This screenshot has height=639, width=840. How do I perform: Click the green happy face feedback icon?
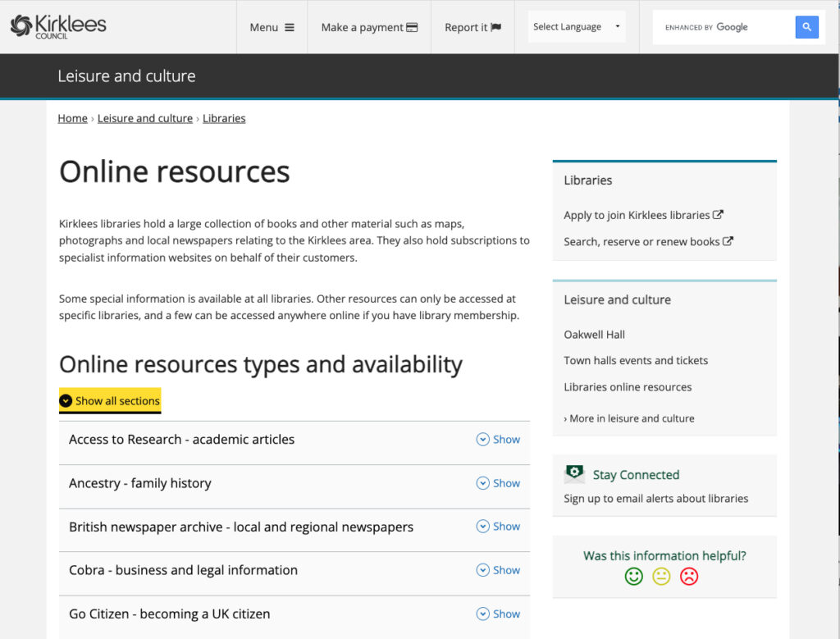(633, 577)
